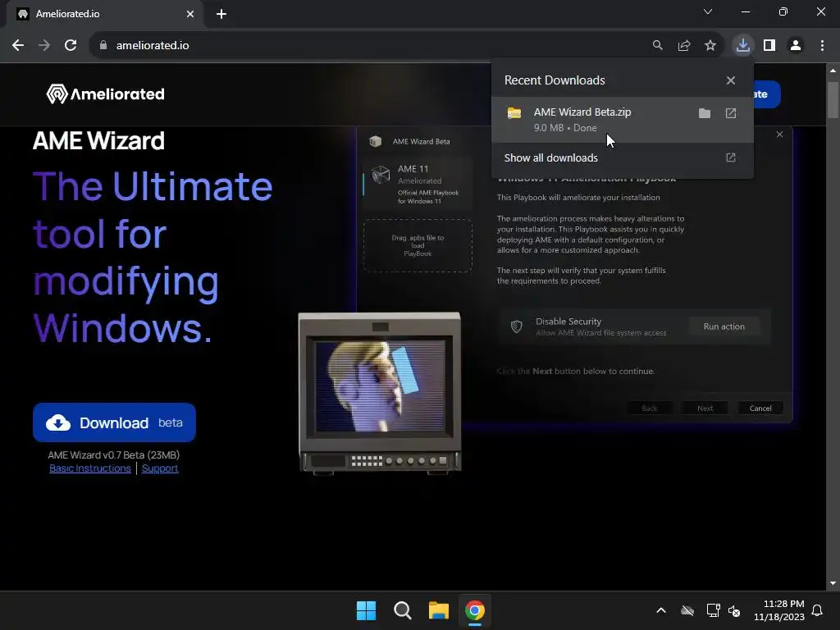Click the Drag .apbx file drop zone
The image size is (840, 630).
[418, 245]
